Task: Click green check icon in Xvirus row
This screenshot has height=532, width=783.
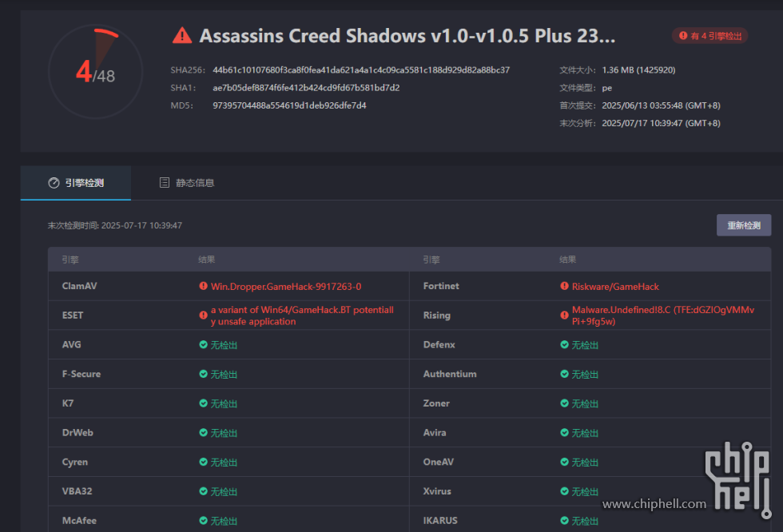Action: [x=564, y=491]
